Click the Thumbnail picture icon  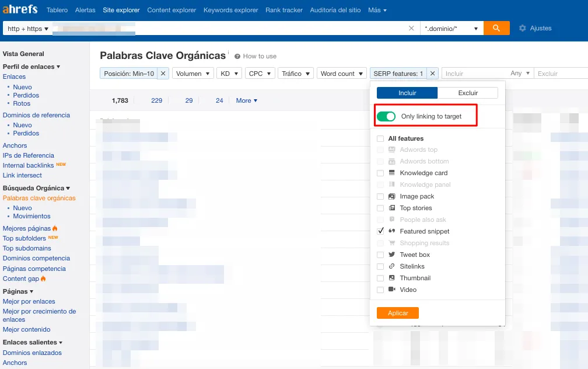click(391, 278)
